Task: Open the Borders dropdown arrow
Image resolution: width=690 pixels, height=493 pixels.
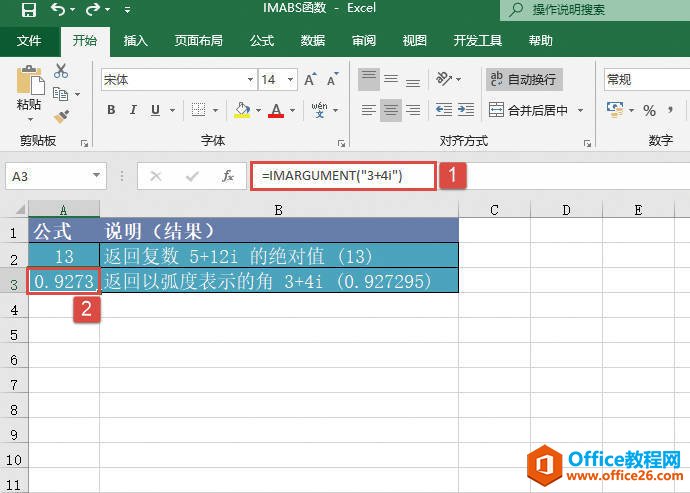Action: pos(215,110)
